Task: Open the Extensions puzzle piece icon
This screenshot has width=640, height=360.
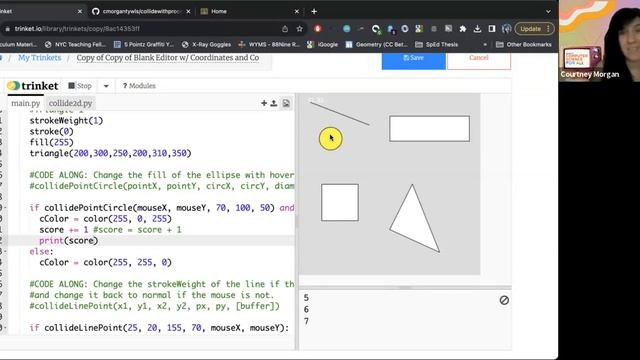Action: (462, 29)
